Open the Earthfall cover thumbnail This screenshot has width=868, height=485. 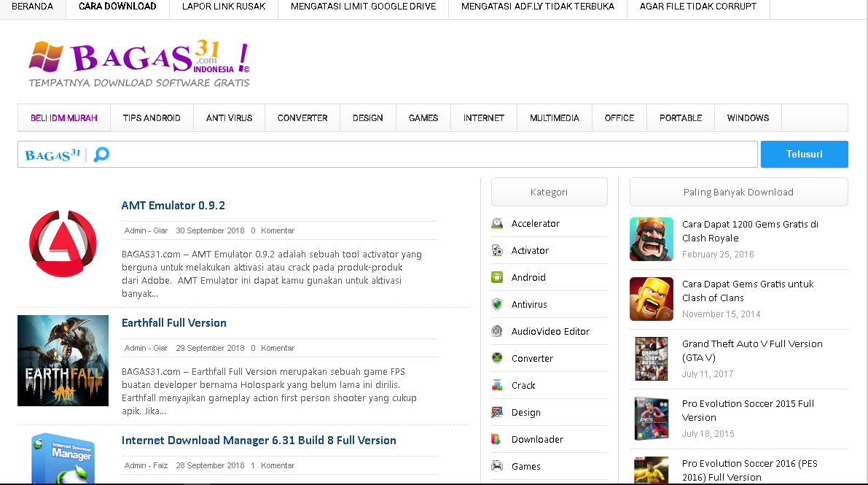click(63, 361)
